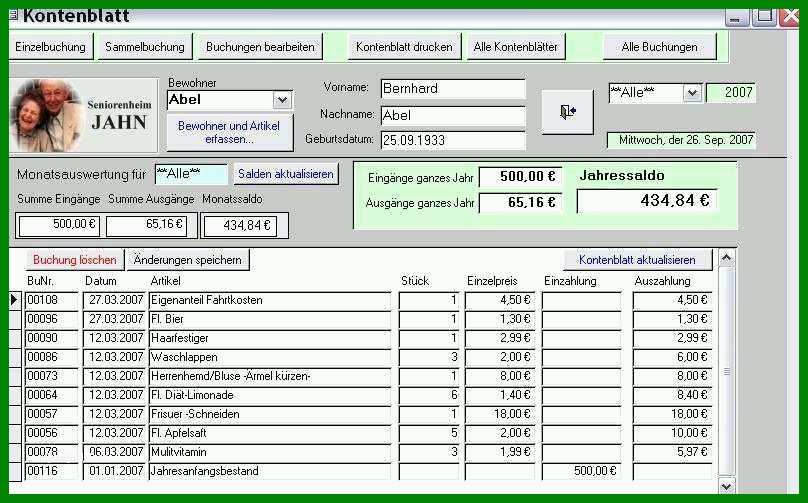The height and width of the screenshot is (503, 808).
Task: Click article cell Haarfestiger
Action: [270, 339]
